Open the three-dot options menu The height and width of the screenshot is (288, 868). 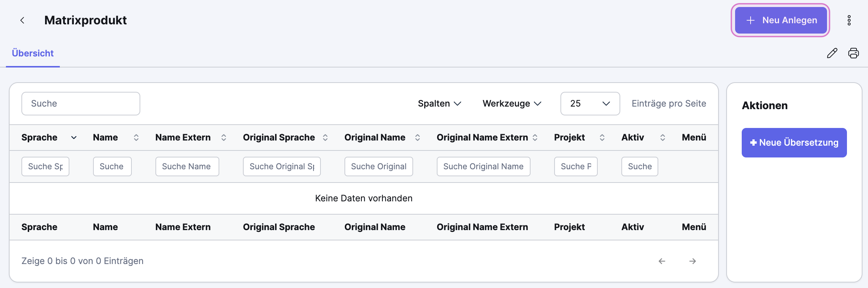coord(849,20)
